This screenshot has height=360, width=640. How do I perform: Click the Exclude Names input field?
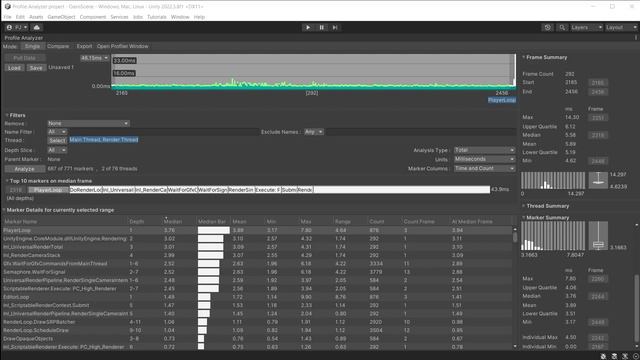coord(420,132)
